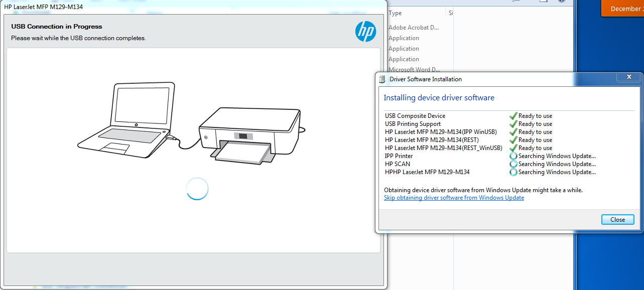Skip obtaining driver software from Windows Update
This screenshot has height=290, width=644.
coord(454,198)
